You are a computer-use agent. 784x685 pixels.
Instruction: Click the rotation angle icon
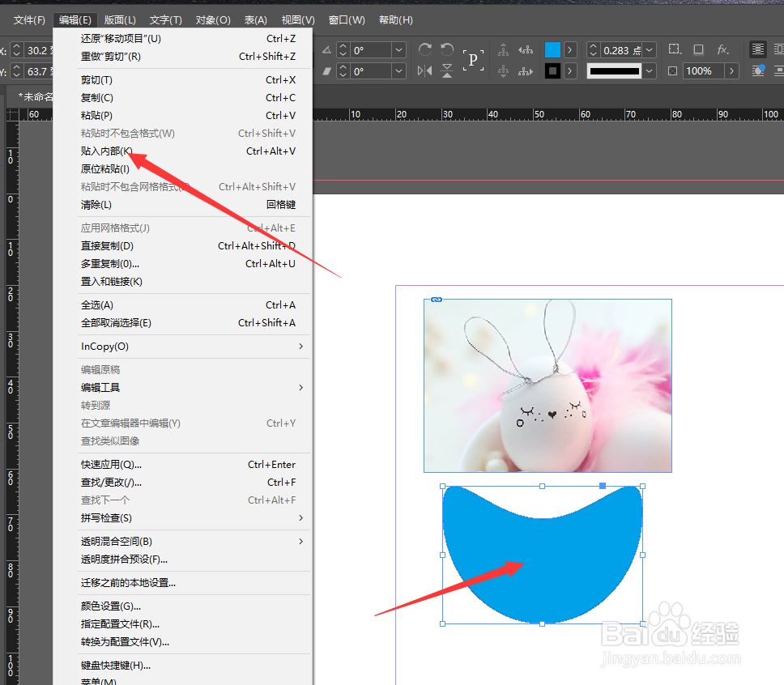tap(326, 50)
